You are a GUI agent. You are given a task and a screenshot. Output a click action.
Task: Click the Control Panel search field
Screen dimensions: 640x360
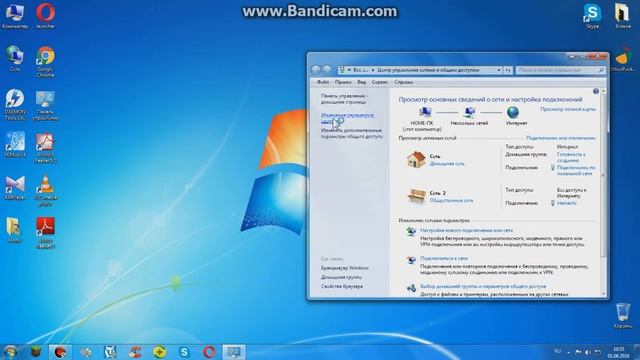point(560,70)
